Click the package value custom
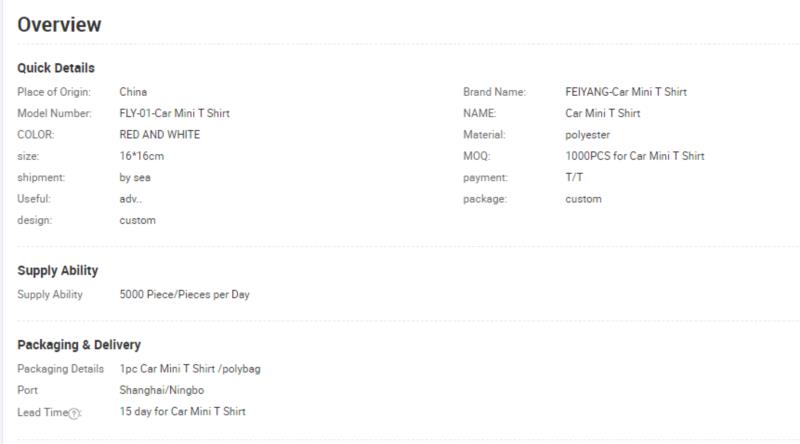This screenshot has width=800, height=444. coord(583,199)
